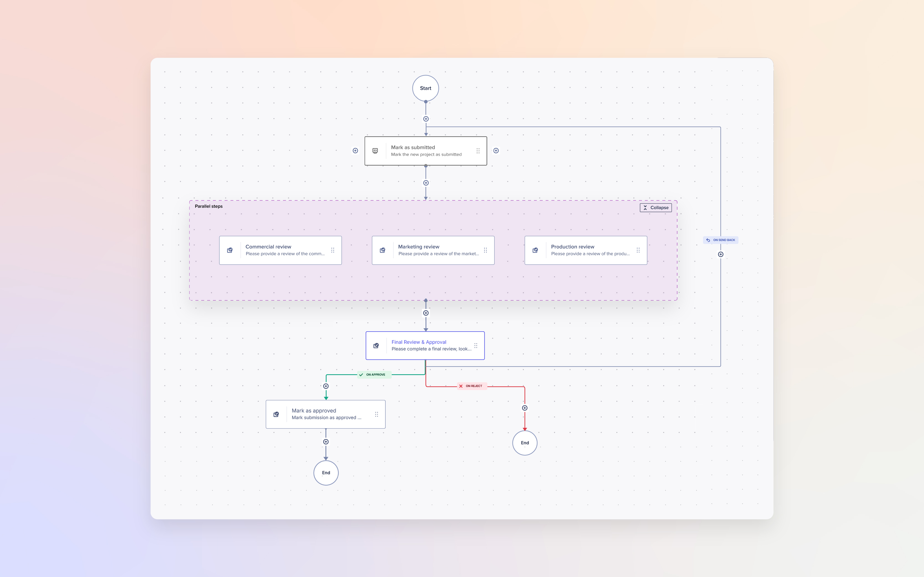Select the task icon on Production review step
Screen dimensions: 924x577
(x=535, y=250)
